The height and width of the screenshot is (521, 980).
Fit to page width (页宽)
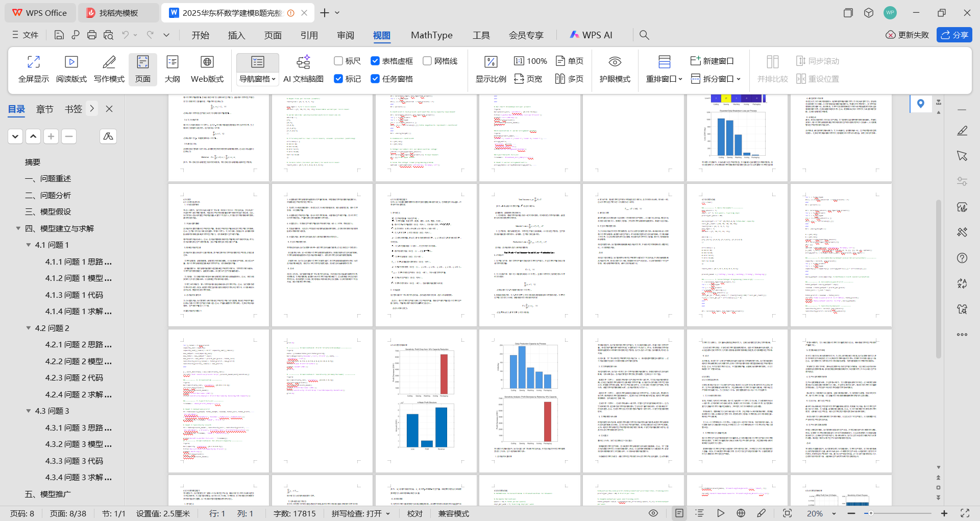tap(528, 79)
